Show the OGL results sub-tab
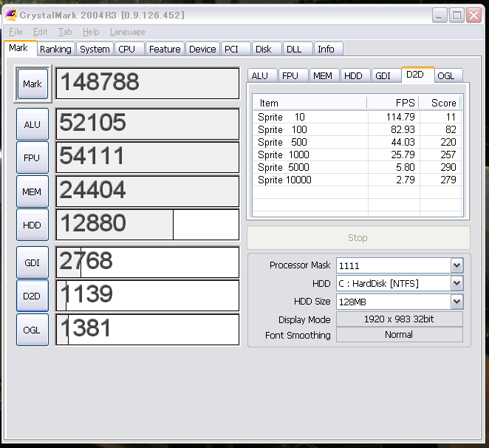Viewport: 489px width, 448px height. point(448,75)
